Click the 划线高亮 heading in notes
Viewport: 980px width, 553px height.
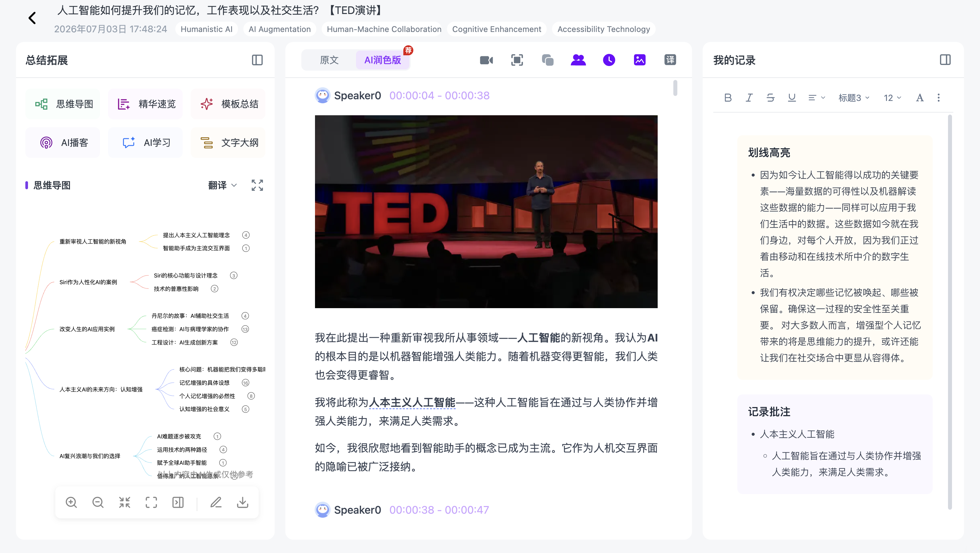[769, 153]
